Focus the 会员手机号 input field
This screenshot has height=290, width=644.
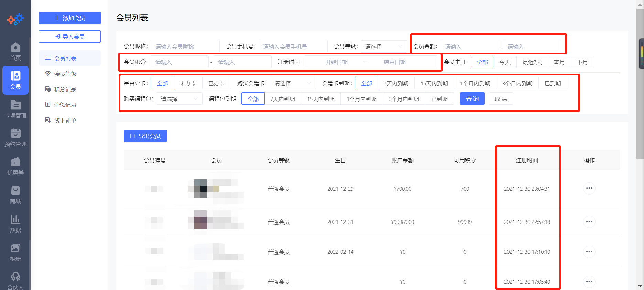(x=293, y=46)
